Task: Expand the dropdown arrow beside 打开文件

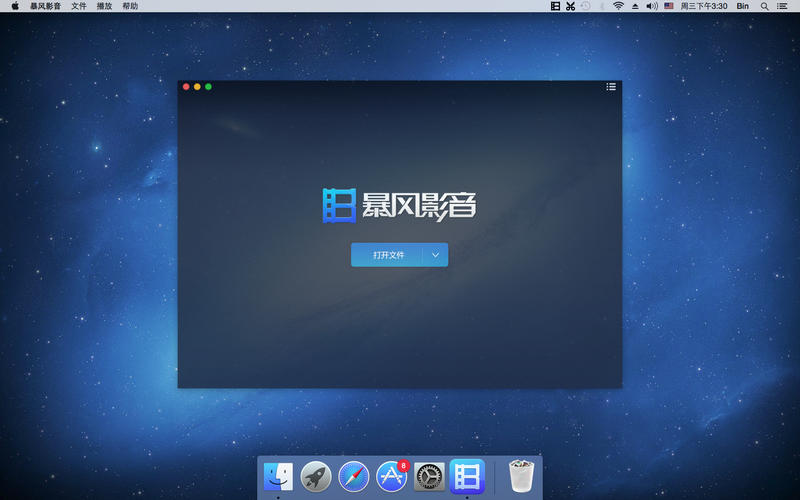Action: pos(436,255)
